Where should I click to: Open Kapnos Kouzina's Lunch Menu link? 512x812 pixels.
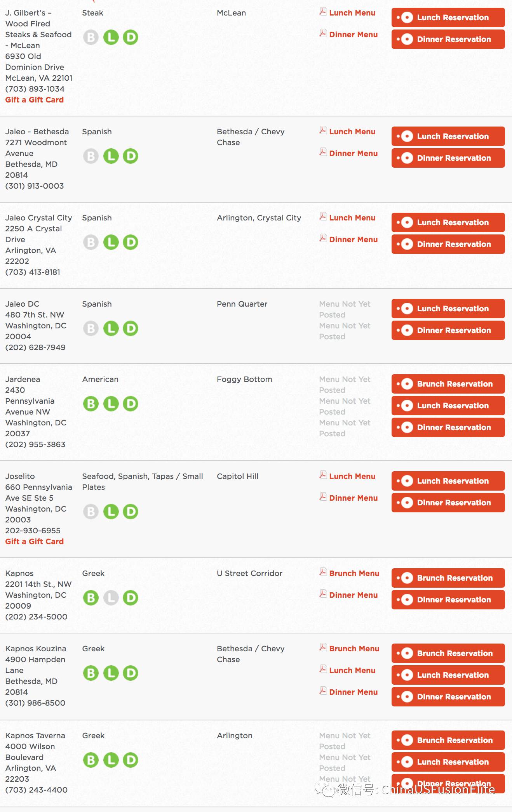tap(352, 670)
